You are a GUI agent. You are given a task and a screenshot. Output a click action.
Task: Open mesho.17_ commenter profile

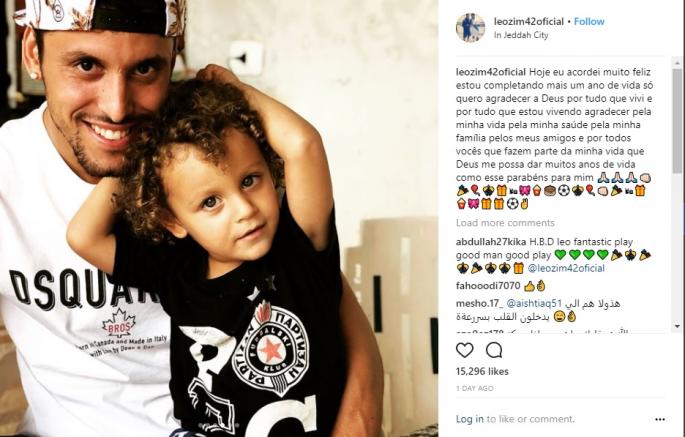coord(479,303)
